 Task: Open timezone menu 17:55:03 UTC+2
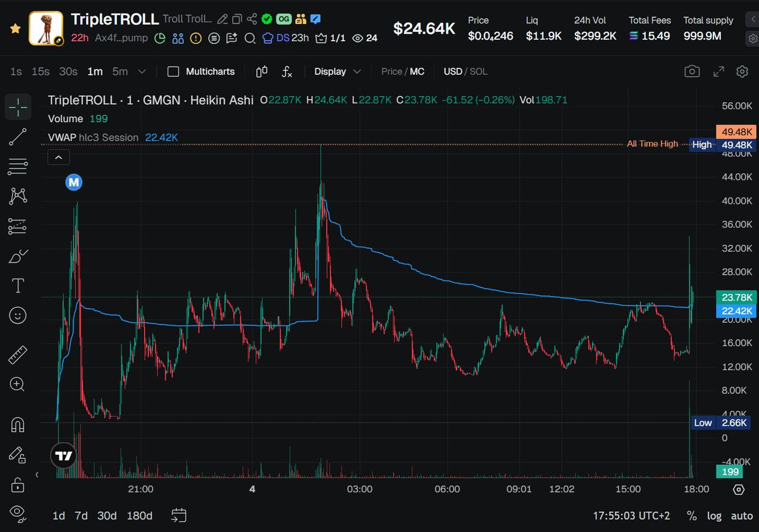631,516
